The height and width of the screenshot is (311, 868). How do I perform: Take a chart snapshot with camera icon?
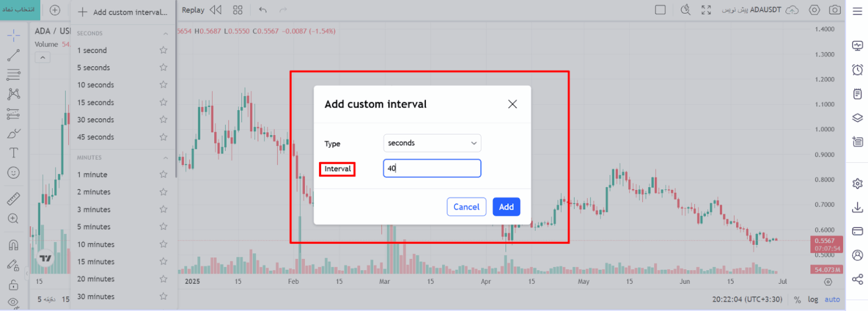(x=835, y=10)
